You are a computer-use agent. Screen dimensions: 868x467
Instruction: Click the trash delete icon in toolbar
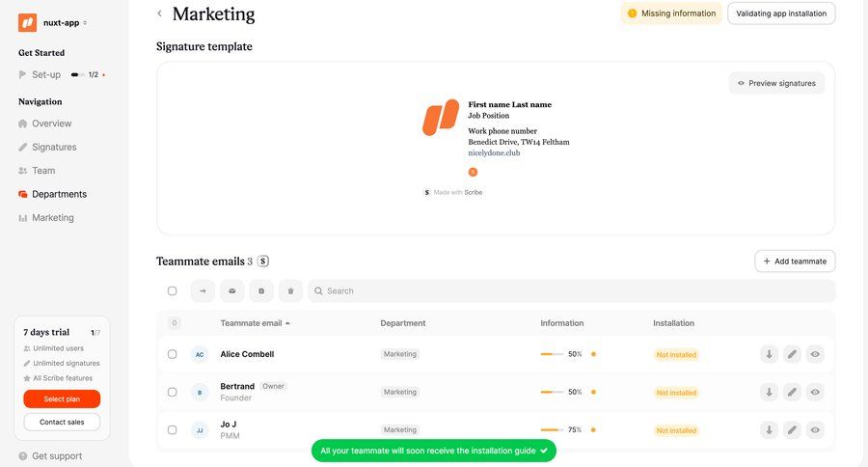[290, 290]
